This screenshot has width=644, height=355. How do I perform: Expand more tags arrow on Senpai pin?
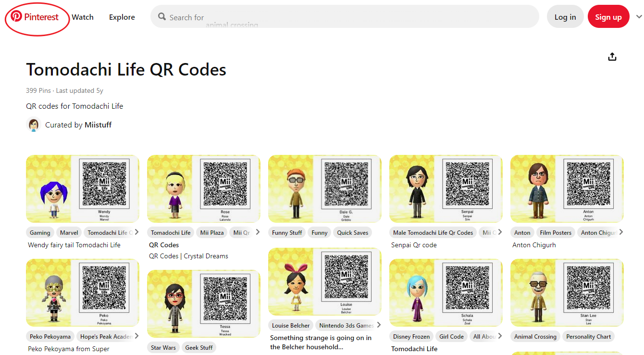tap(500, 232)
